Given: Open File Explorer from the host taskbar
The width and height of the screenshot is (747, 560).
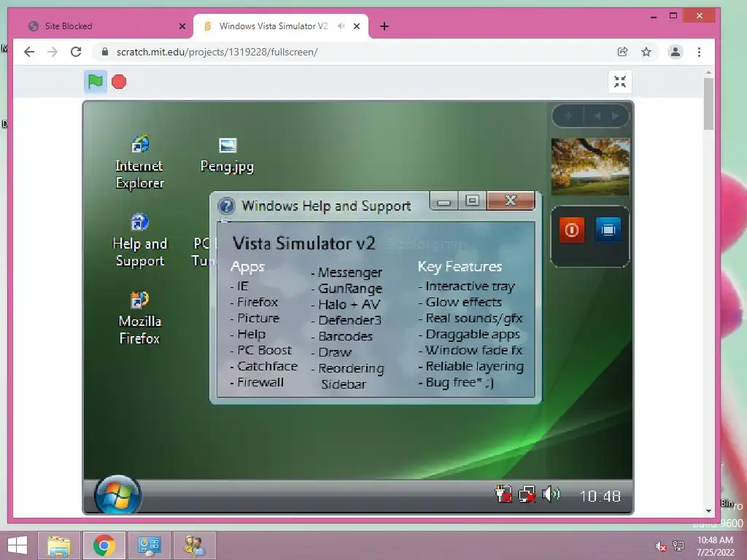Looking at the screenshot, I should pyautogui.click(x=58, y=545).
